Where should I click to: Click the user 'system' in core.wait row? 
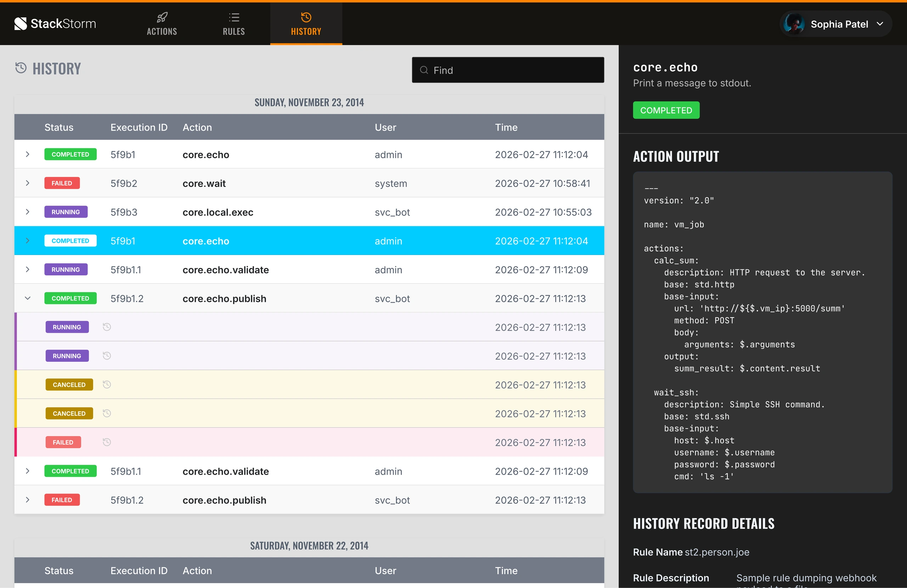click(x=391, y=184)
